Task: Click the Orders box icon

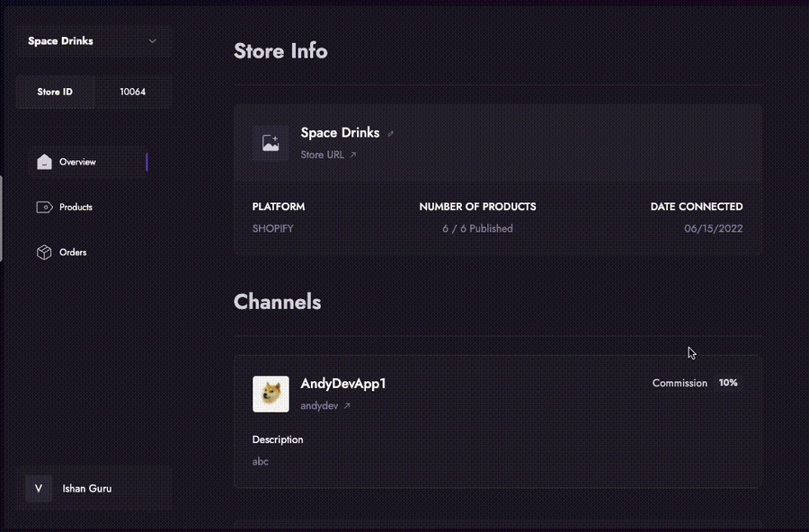Action: [44, 253]
